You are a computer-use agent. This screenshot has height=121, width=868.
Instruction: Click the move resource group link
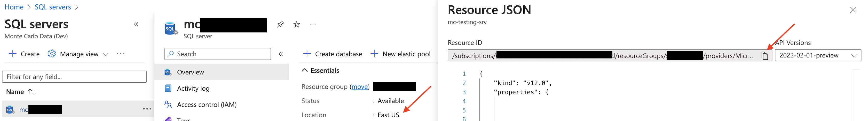(360, 87)
